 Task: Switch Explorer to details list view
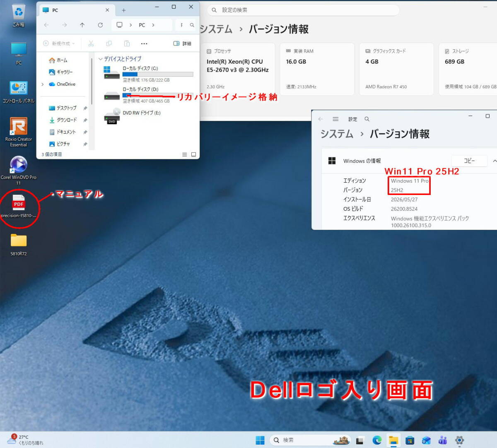pyautogui.click(x=184, y=154)
